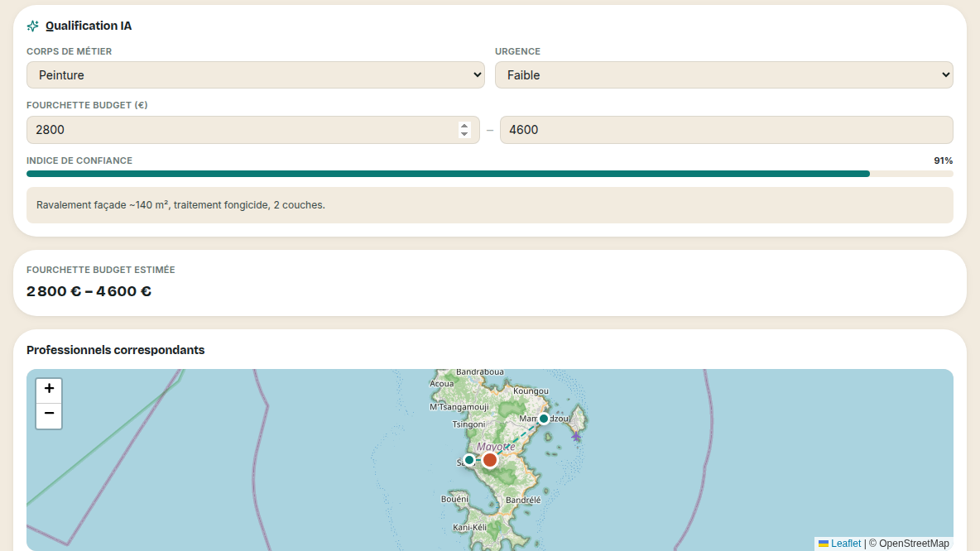This screenshot has height=551, width=980.
Task: Click the minimum budget field showing 2800
Action: click(x=252, y=130)
